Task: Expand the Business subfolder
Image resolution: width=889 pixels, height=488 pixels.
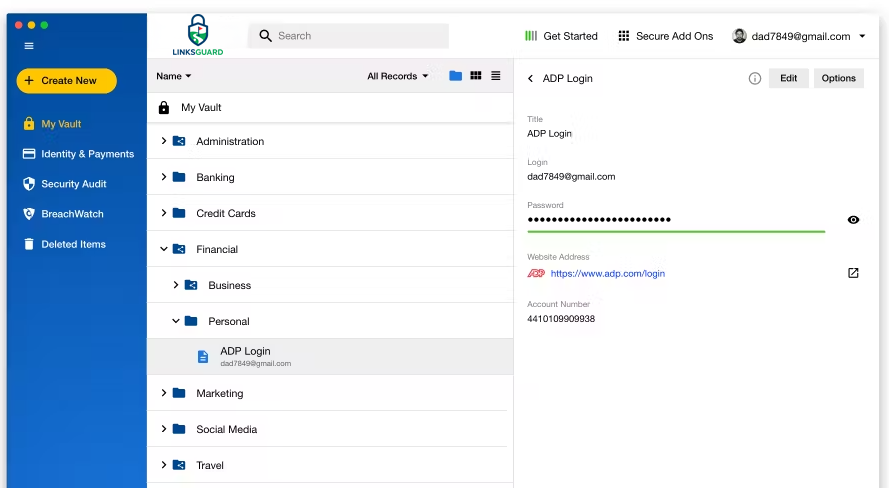Action: [176, 285]
